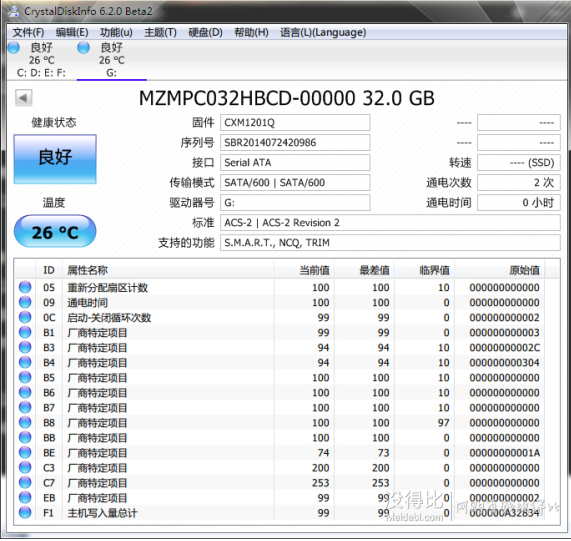Click threshold value 97 in B8 row

point(443,423)
